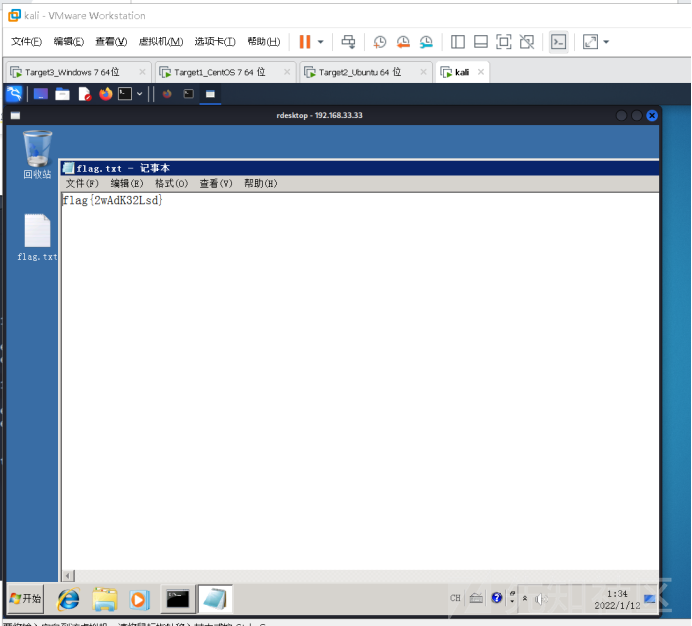Open Notepad's 格式(O) menu

pyautogui.click(x=172, y=183)
